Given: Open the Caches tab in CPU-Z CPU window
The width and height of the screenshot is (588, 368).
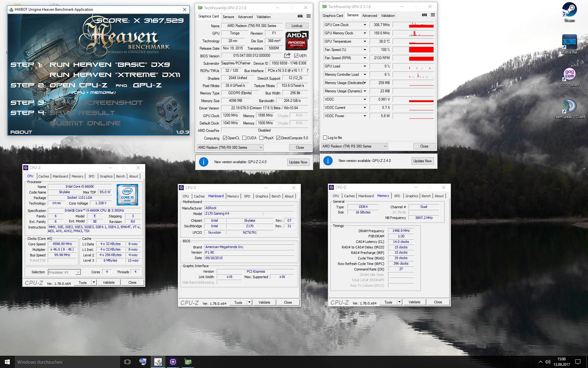Looking at the screenshot, I should [43, 176].
